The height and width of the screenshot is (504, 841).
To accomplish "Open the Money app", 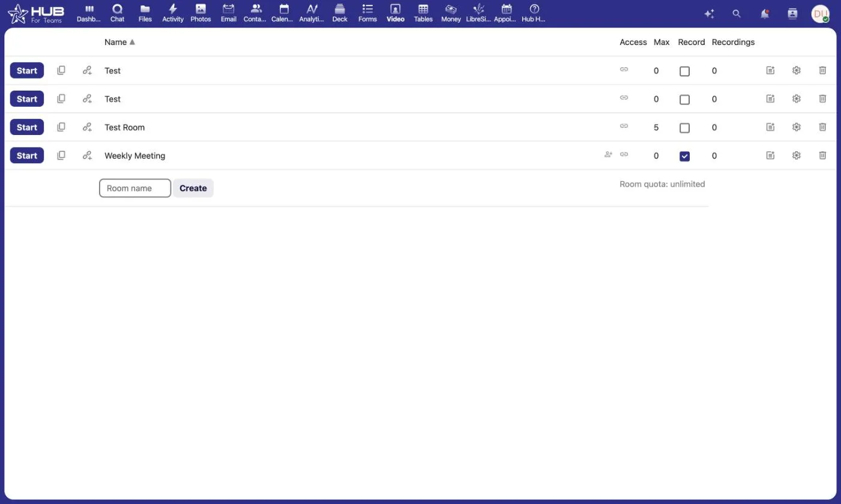I will tap(451, 13).
